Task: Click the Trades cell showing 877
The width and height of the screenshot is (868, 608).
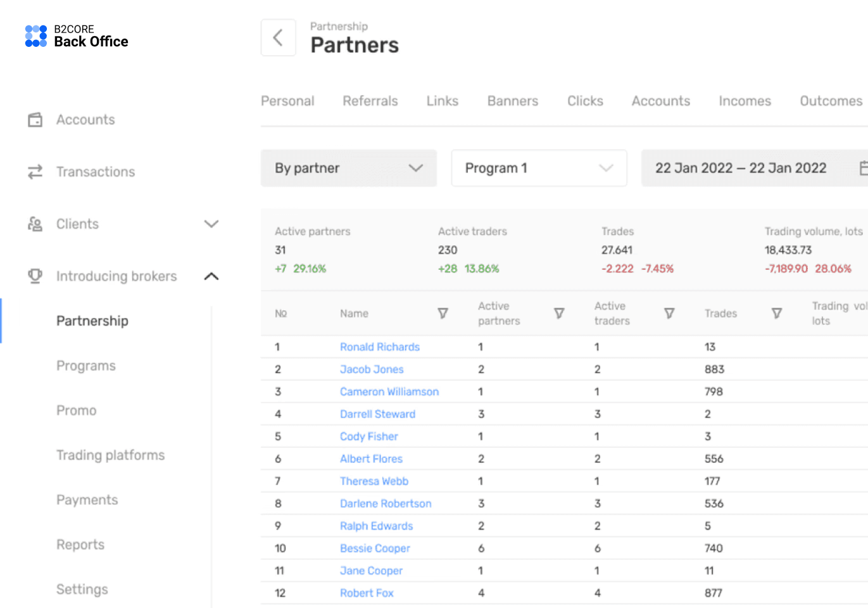Action: point(714,593)
